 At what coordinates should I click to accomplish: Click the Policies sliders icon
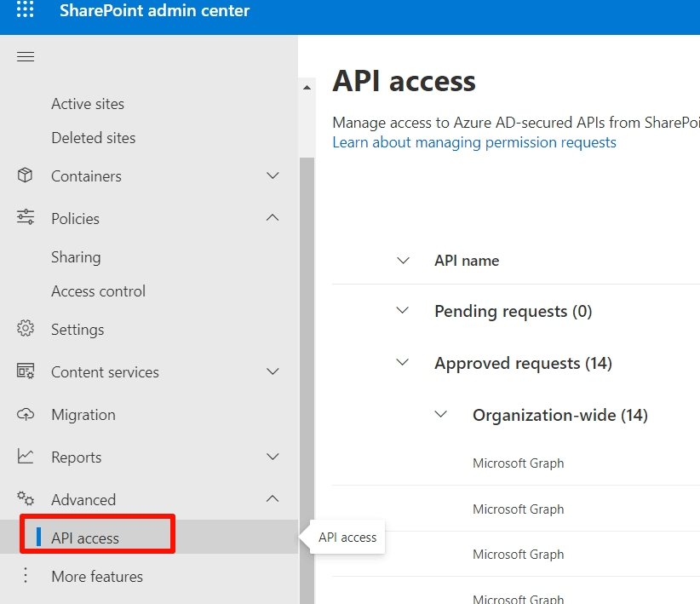[x=26, y=216]
